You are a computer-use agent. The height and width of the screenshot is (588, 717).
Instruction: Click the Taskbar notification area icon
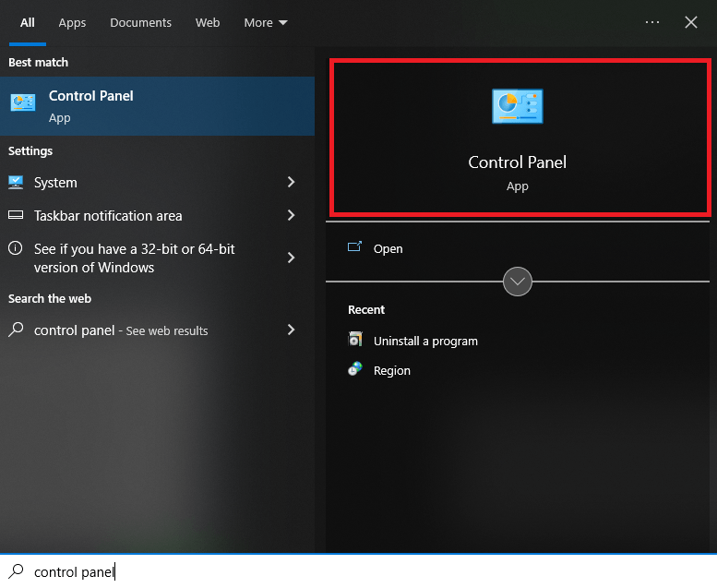point(16,214)
